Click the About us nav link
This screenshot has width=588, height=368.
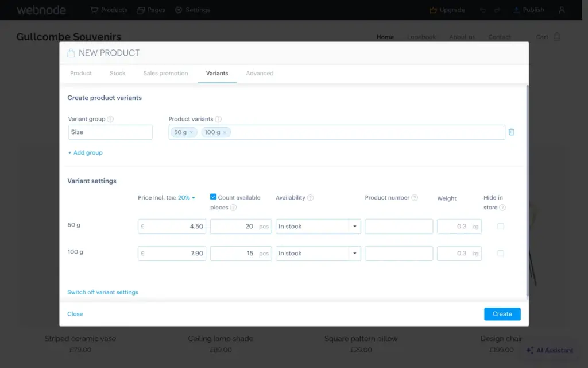tap(462, 37)
